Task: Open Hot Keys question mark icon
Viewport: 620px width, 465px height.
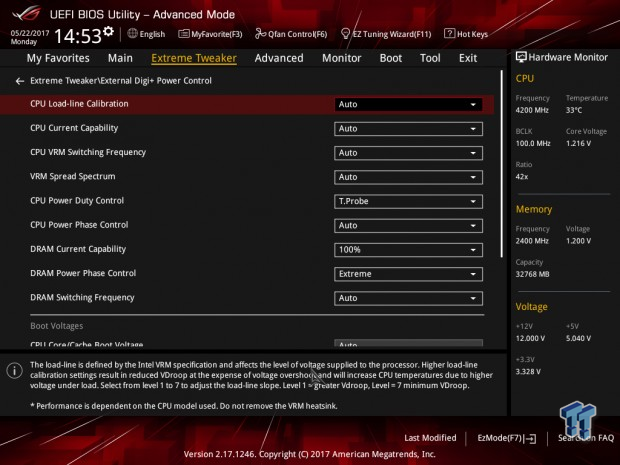Action: [x=449, y=34]
